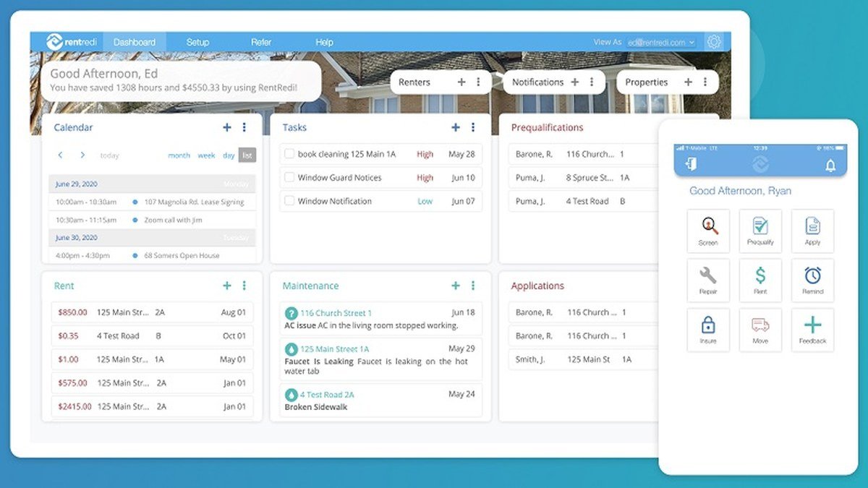Click question mark icon on AC issue

[x=291, y=313]
